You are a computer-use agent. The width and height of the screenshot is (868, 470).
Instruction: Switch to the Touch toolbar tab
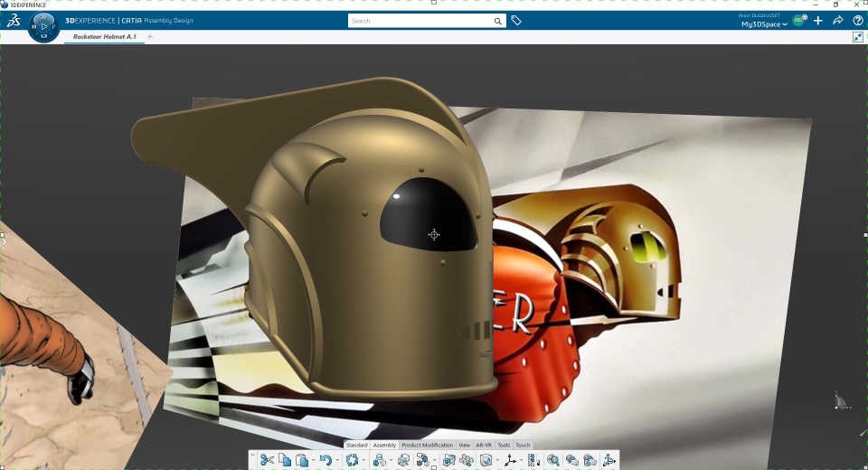pyautogui.click(x=524, y=445)
